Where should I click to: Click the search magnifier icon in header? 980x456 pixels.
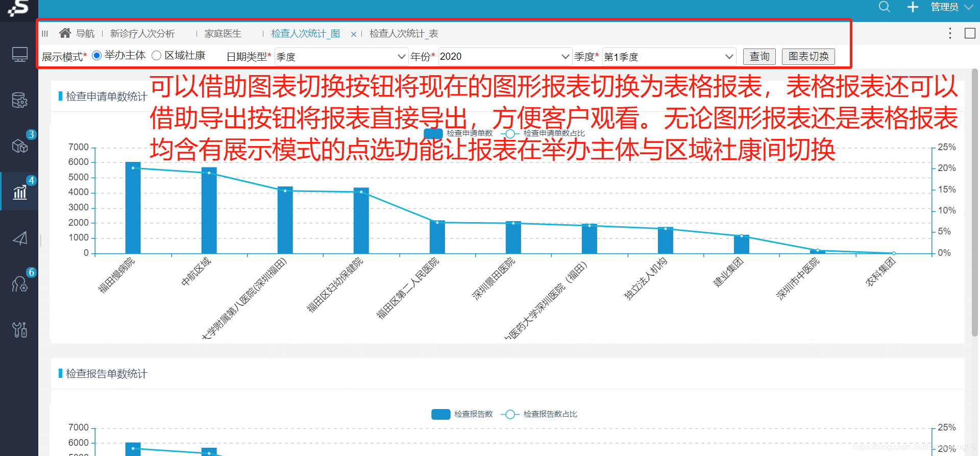click(884, 7)
